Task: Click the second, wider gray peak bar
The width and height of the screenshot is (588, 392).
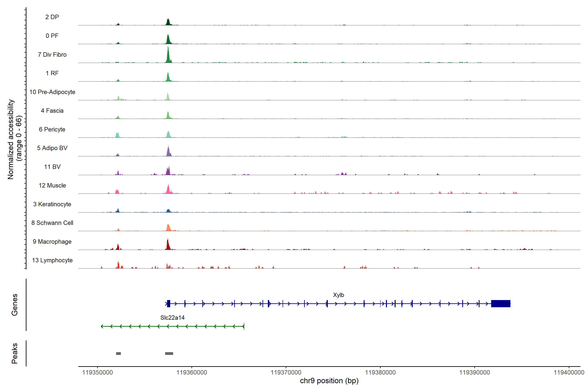Action: pyautogui.click(x=169, y=353)
